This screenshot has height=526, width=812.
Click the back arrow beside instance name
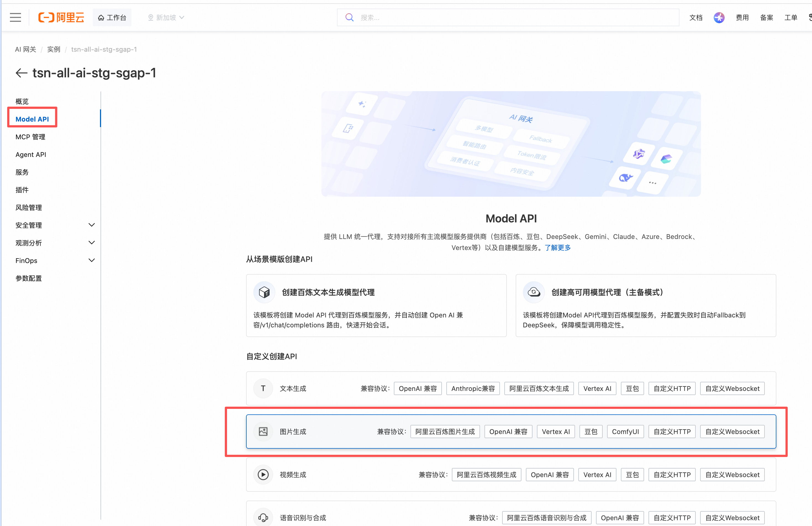pos(22,73)
